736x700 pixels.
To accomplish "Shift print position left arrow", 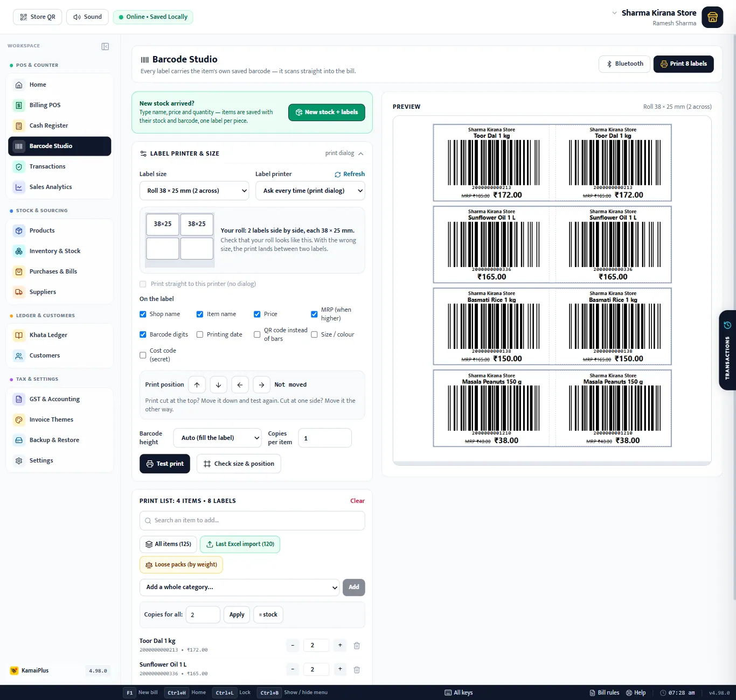I will click(x=240, y=384).
